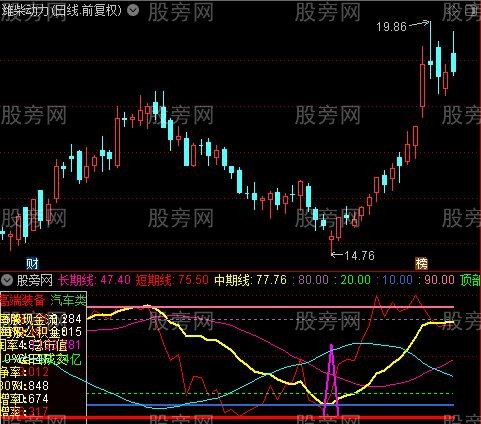Click the magenta spike signal in indicator panel

[331, 380]
